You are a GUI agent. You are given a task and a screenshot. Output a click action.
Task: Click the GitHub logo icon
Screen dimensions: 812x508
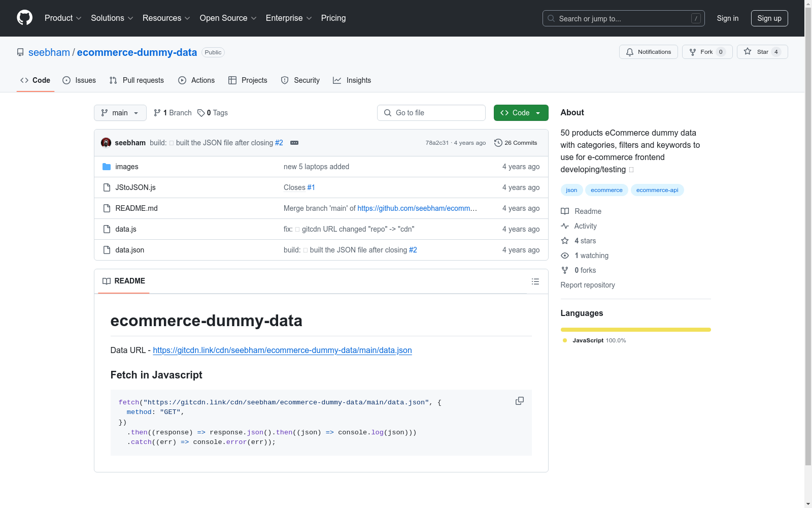[x=24, y=18]
